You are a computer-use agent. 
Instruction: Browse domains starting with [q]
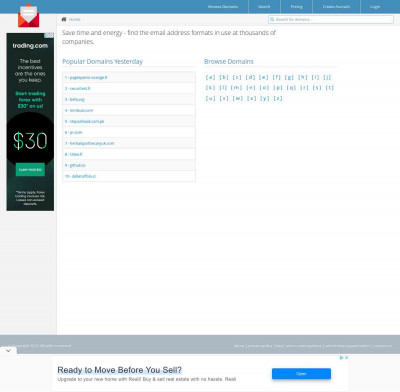click(x=291, y=88)
